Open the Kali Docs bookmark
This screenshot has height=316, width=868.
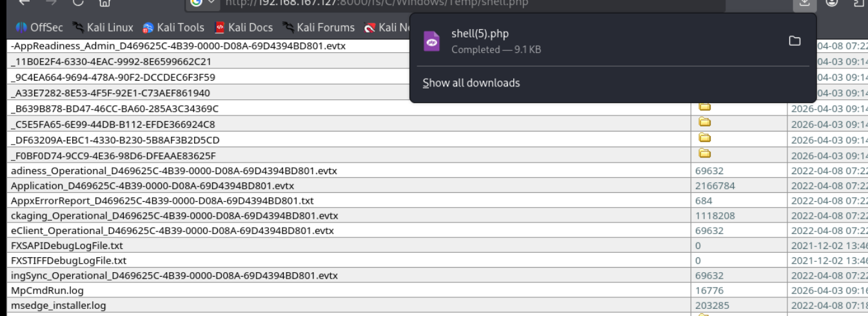[244, 28]
